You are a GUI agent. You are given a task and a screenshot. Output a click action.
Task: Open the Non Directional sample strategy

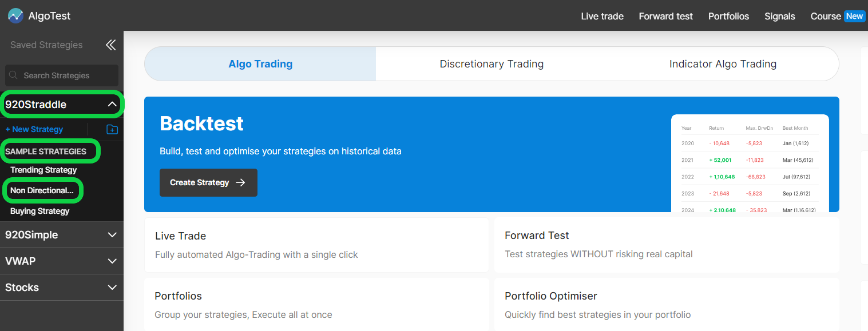coord(42,190)
